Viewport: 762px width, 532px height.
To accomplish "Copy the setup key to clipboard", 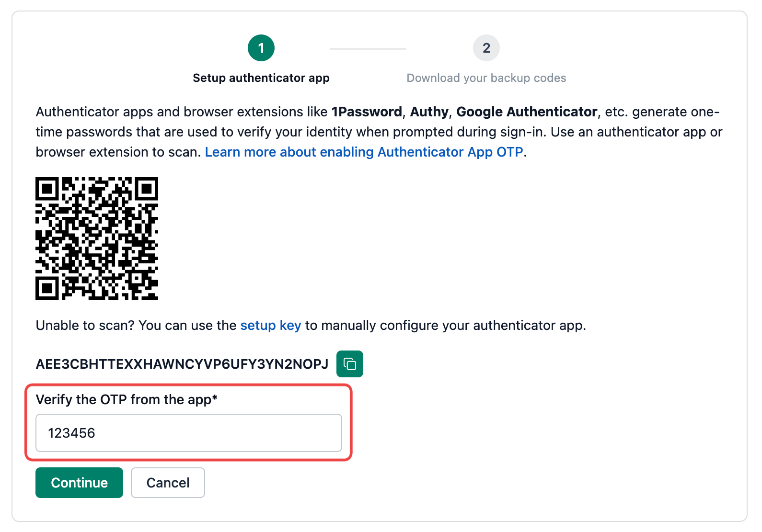I will [x=349, y=364].
